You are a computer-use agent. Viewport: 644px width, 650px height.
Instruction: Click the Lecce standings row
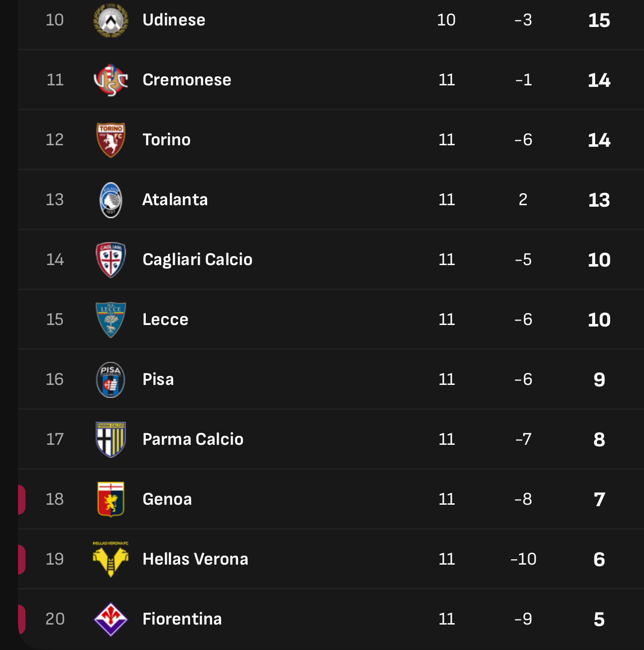coord(322,319)
